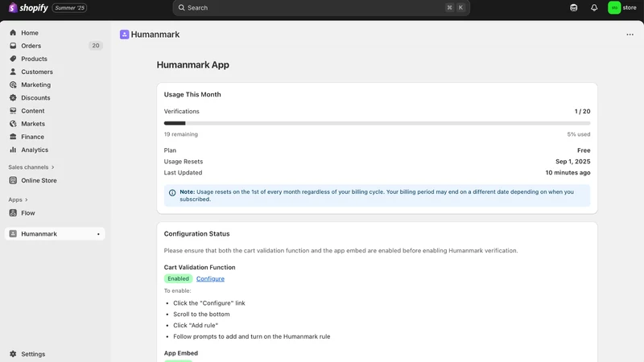Click the '19 remaining' text

click(x=180, y=134)
